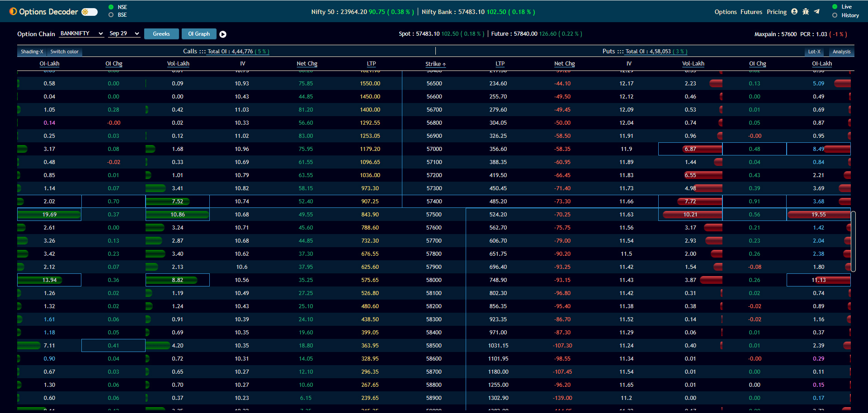Click the put LTP value 524.20
The width and height of the screenshot is (868, 413).
pos(498,215)
